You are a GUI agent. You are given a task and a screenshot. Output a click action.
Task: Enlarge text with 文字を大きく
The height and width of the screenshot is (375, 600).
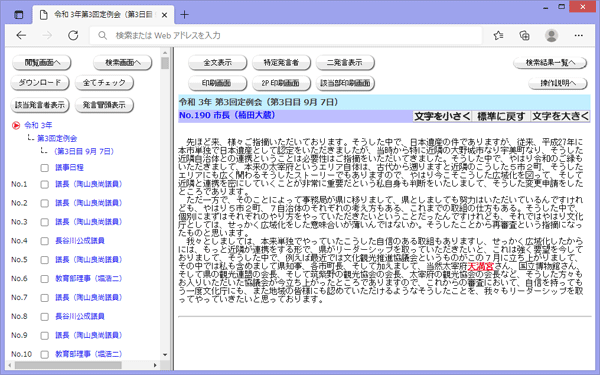pos(560,116)
